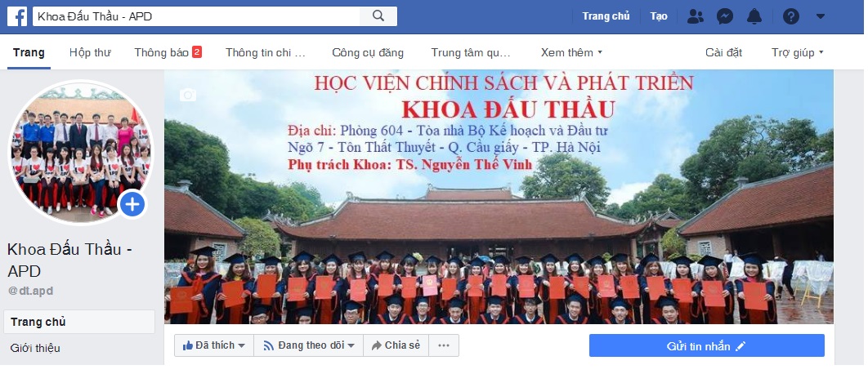Image resolution: width=868 pixels, height=374 pixels.
Task: Toggle the Đã thích like button
Action: 213,345
